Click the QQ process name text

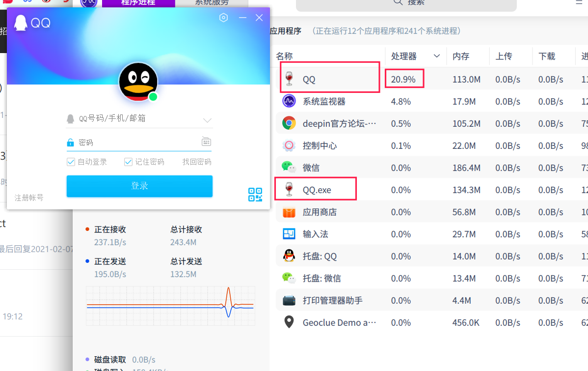coord(309,80)
